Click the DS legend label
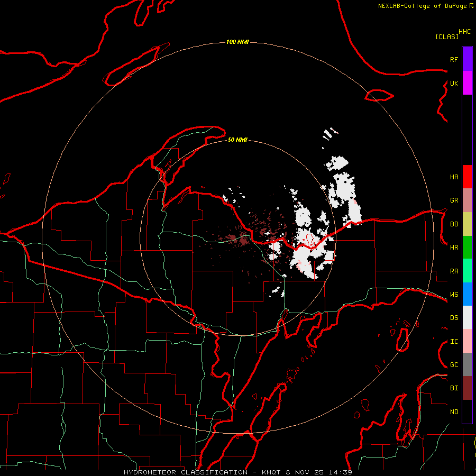The height and width of the screenshot is (476, 476). point(454,318)
